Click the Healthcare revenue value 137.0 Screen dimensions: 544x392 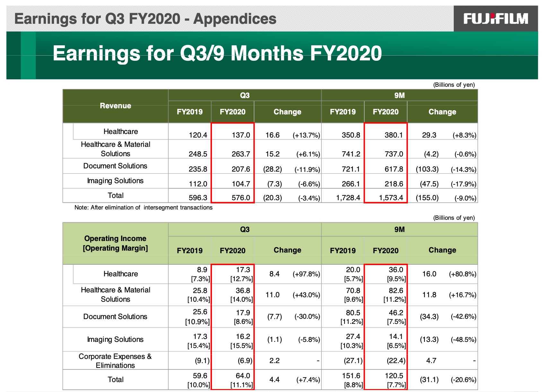[x=241, y=135]
